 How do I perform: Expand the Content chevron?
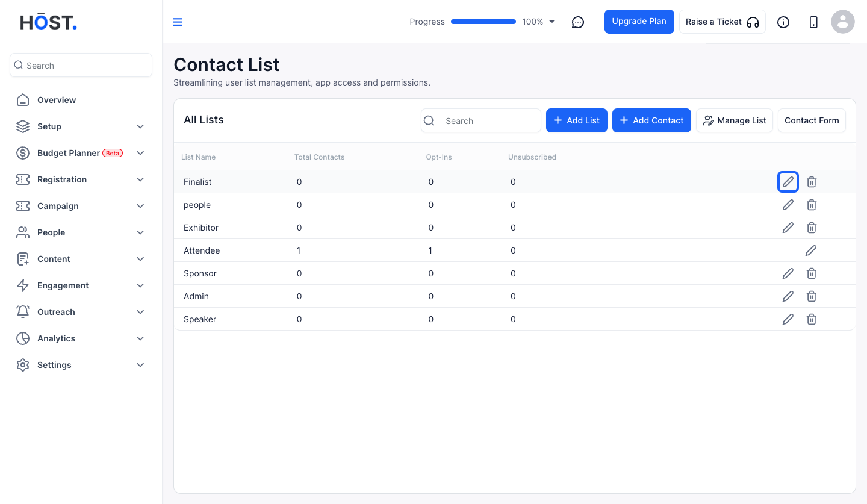click(x=140, y=259)
